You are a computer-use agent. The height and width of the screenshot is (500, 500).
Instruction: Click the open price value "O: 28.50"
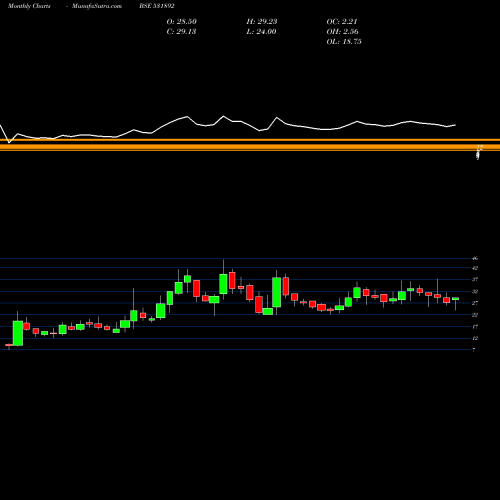(x=182, y=22)
